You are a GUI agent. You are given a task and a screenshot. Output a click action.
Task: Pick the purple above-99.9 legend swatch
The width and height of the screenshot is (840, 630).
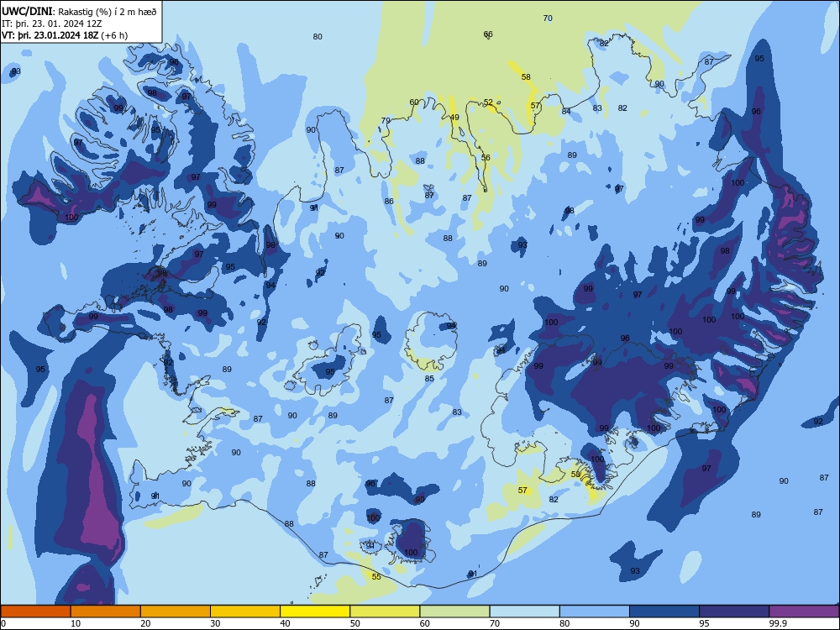click(804, 612)
